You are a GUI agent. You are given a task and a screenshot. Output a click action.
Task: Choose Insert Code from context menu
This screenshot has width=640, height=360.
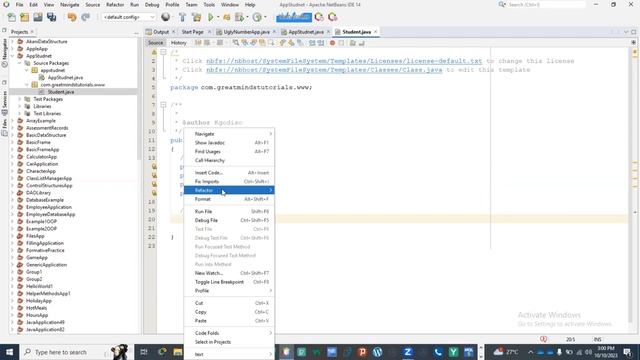tap(229, 173)
